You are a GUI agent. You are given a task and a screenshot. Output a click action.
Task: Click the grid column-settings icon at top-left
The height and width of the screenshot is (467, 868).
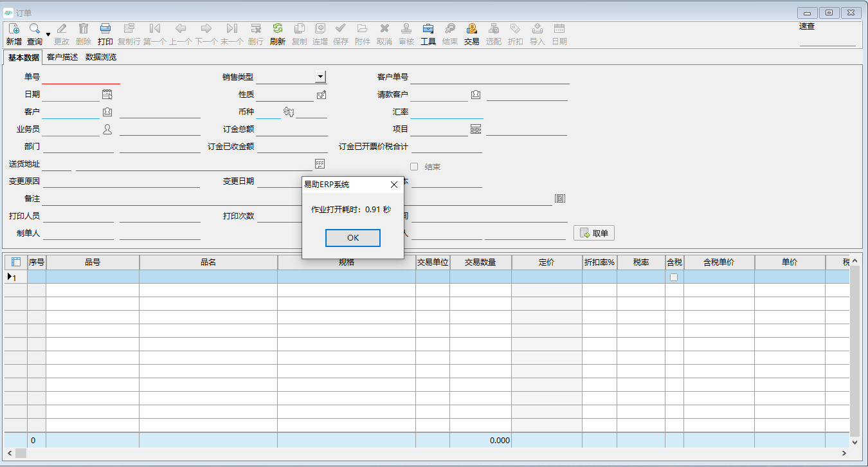[16, 262]
